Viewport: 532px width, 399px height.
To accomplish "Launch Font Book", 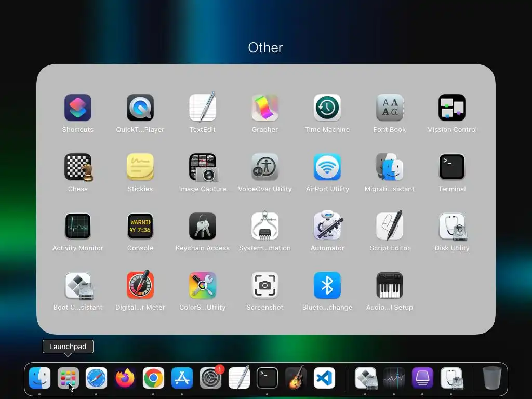I will [x=390, y=108].
